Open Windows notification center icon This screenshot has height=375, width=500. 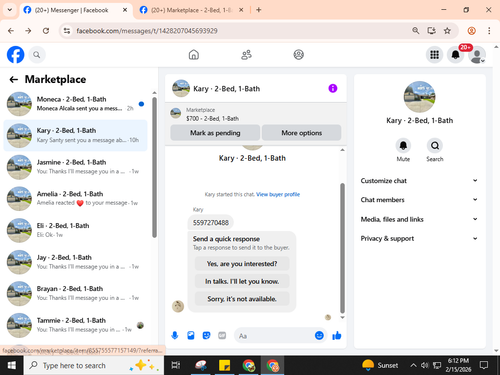484,365
